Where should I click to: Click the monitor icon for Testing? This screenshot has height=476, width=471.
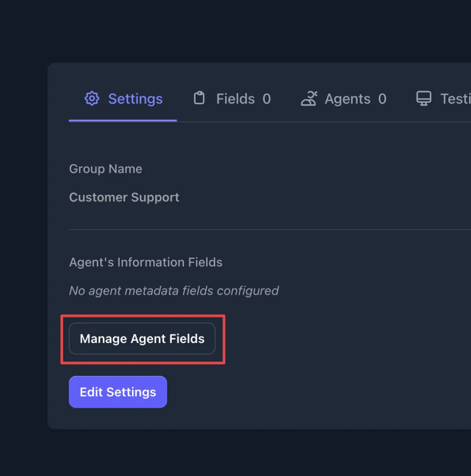tap(423, 99)
